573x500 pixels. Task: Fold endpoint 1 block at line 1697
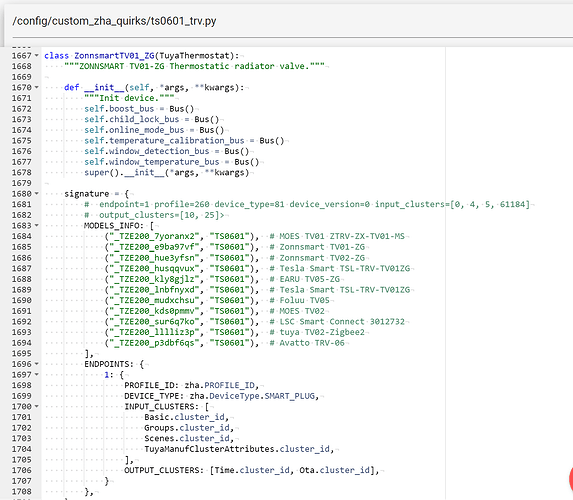point(37,375)
